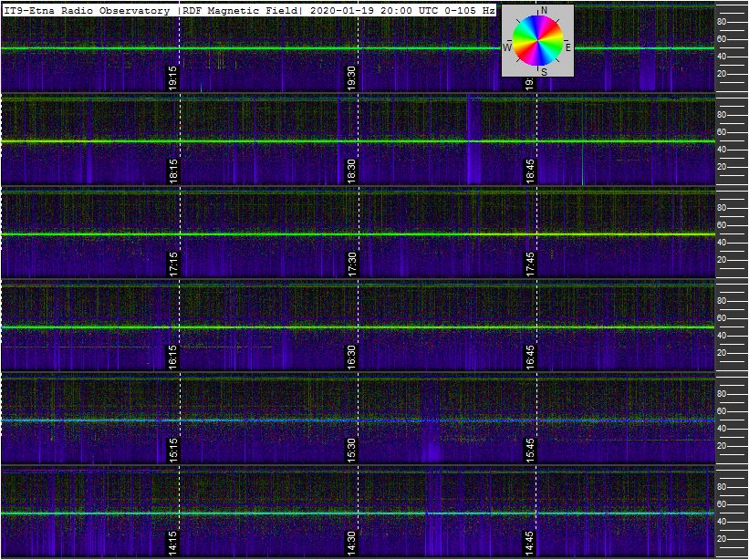Select the 19:30 time marker label
Viewport: 749px width, 560px height.
(x=352, y=78)
